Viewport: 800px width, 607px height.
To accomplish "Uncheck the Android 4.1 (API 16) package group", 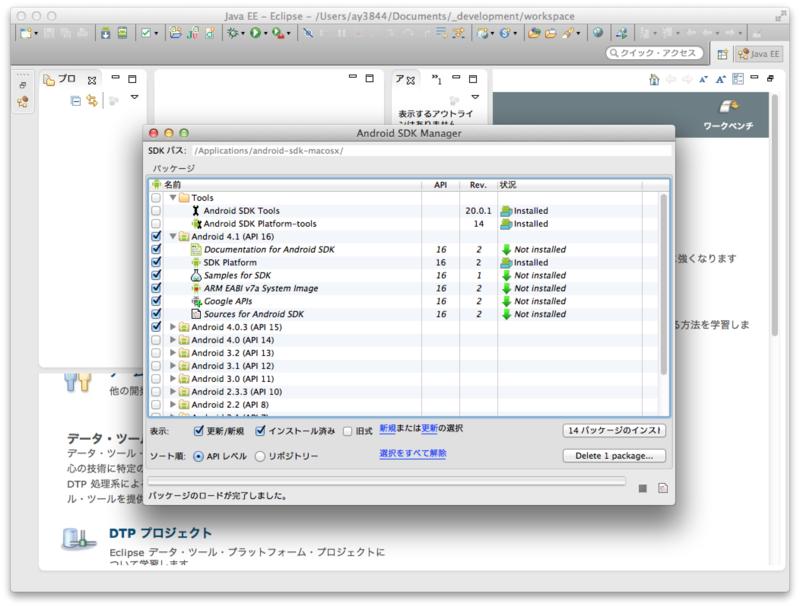I will click(155, 236).
